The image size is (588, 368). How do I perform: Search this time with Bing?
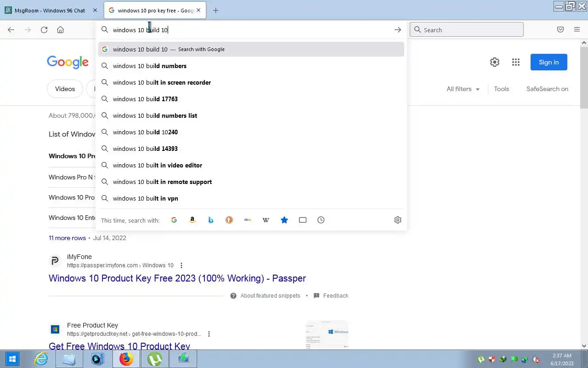tap(211, 220)
